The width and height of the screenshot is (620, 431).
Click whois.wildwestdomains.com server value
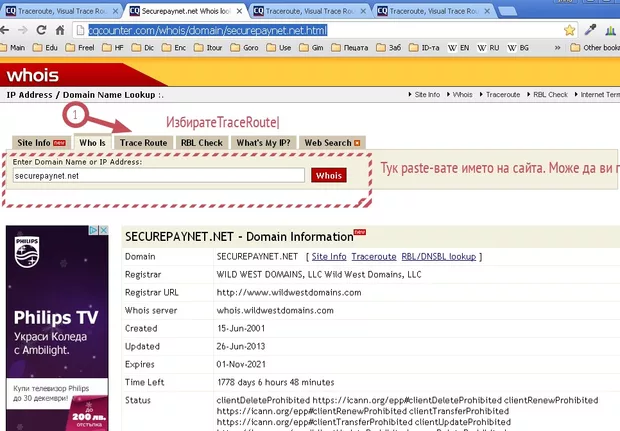coord(275,310)
